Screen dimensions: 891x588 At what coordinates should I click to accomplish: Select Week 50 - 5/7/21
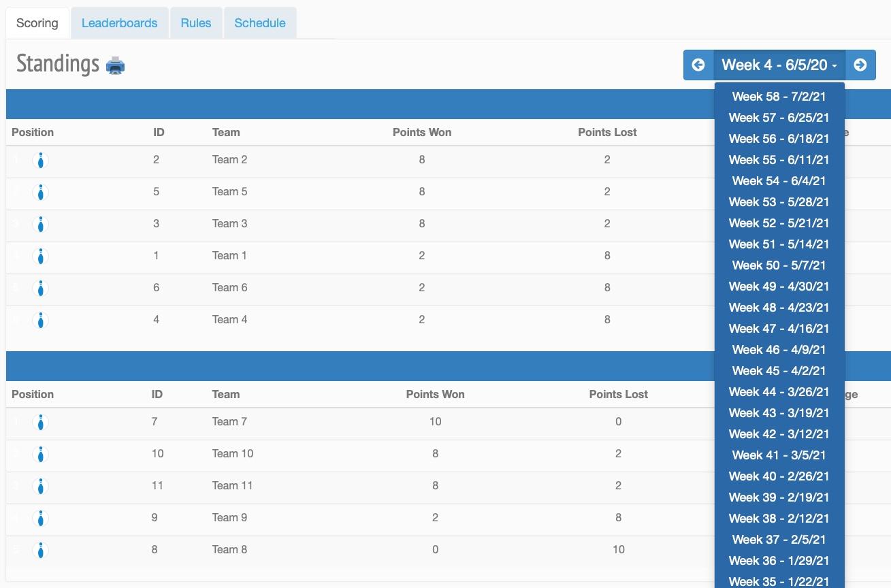[779, 265]
